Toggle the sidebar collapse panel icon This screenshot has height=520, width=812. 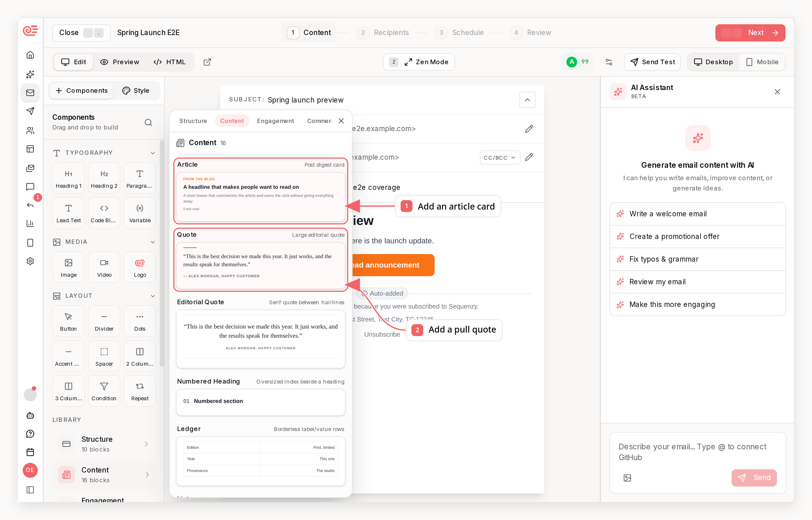[31, 490]
